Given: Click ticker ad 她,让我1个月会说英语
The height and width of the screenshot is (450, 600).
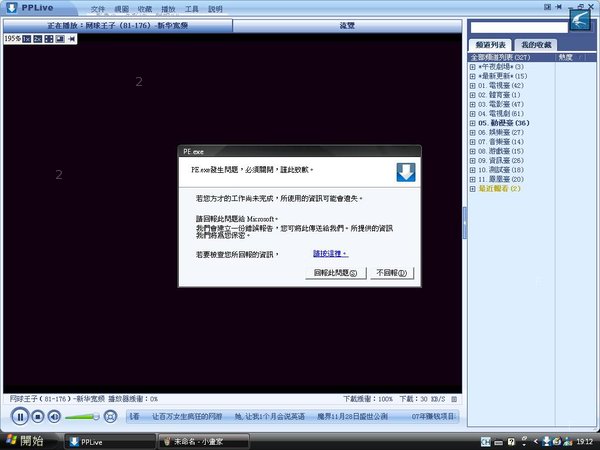Looking at the screenshot, I should pyautogui.click(x=270, y=416).
